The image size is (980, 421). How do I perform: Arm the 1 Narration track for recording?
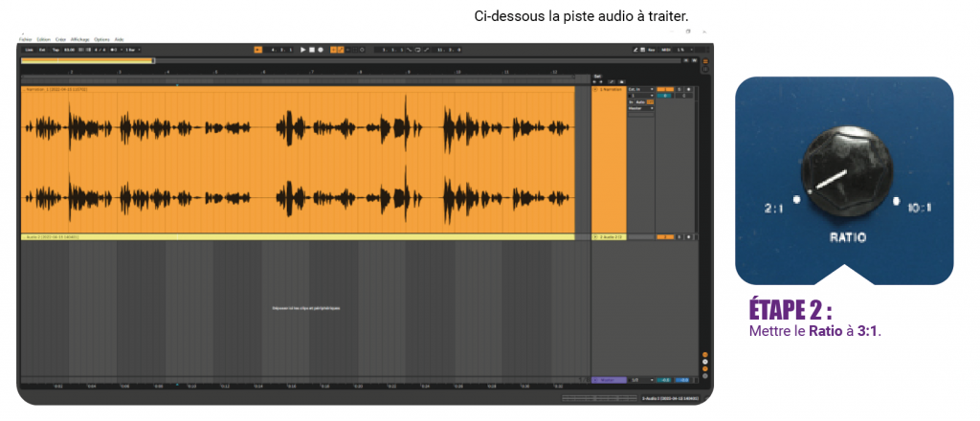tap(689, 89)
